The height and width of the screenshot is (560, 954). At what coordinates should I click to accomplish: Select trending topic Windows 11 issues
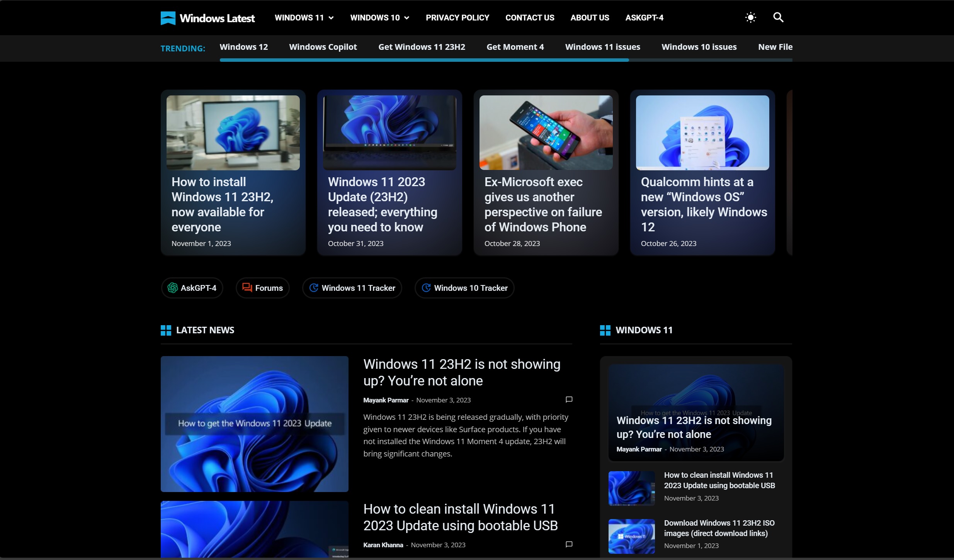pyautogui.click(x=602, y=47)
